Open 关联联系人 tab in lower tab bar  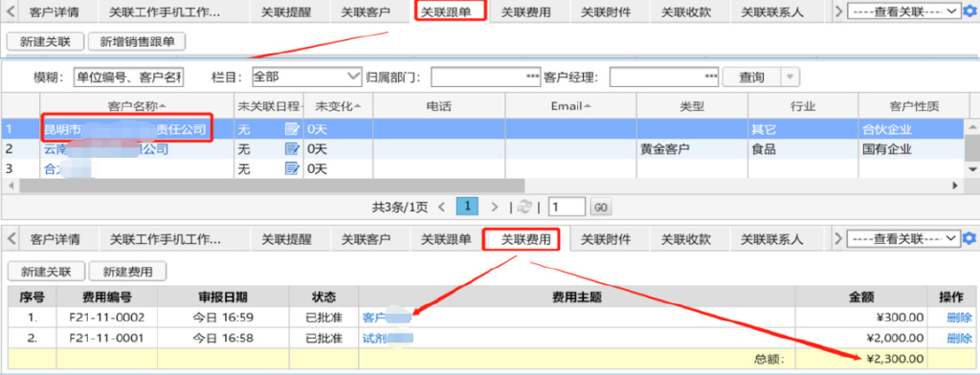click(772, 239)
